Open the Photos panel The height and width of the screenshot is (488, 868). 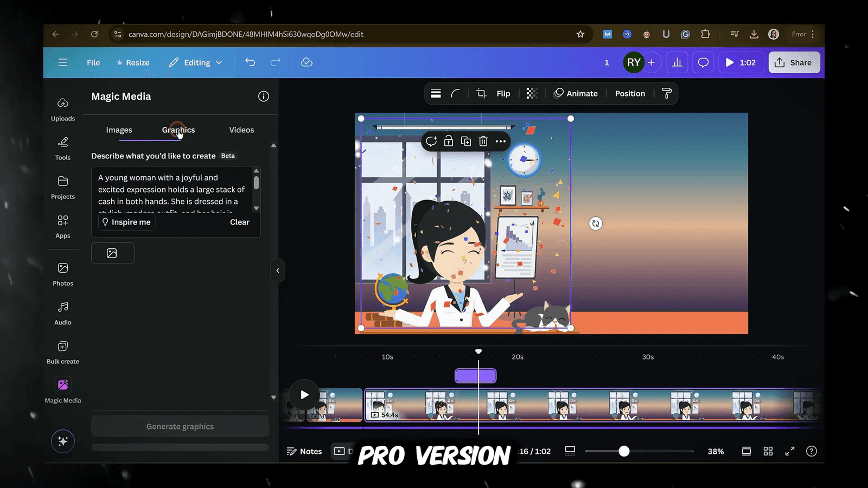(x=62, y=273)
